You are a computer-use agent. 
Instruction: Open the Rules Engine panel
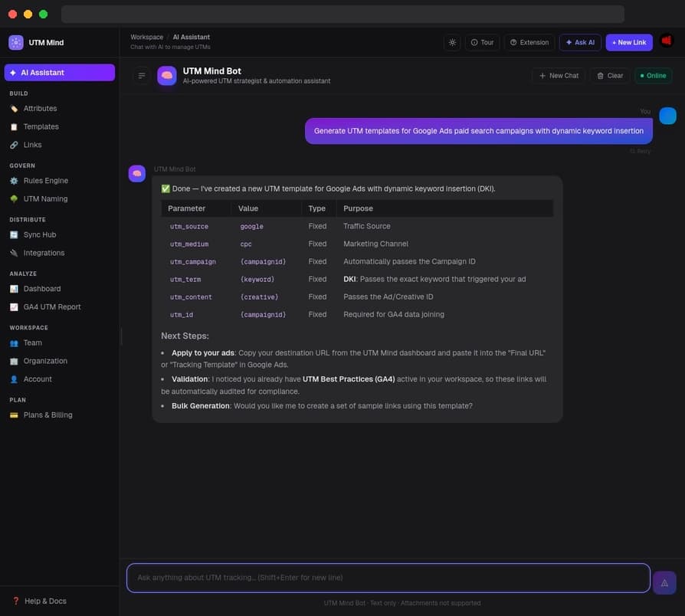47,180
